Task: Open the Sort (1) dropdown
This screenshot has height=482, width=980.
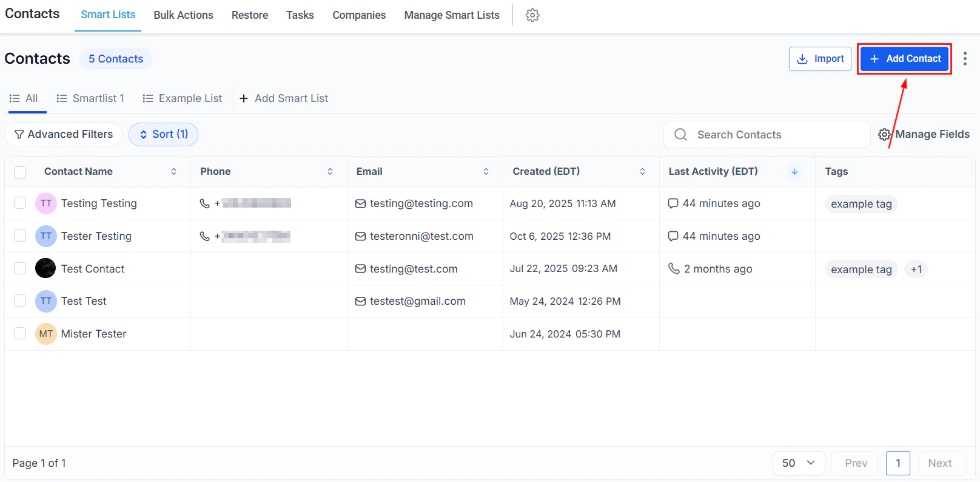Action: (x=163, y=134)
